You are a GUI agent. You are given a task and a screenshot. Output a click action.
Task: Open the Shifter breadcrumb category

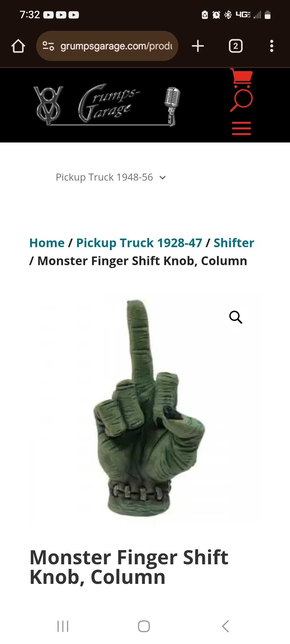(234, 243)
